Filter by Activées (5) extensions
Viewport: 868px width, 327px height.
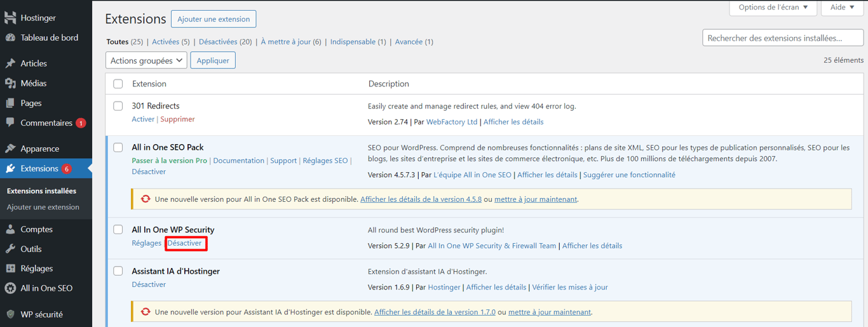pyautogui.click(x=171, y=42)
